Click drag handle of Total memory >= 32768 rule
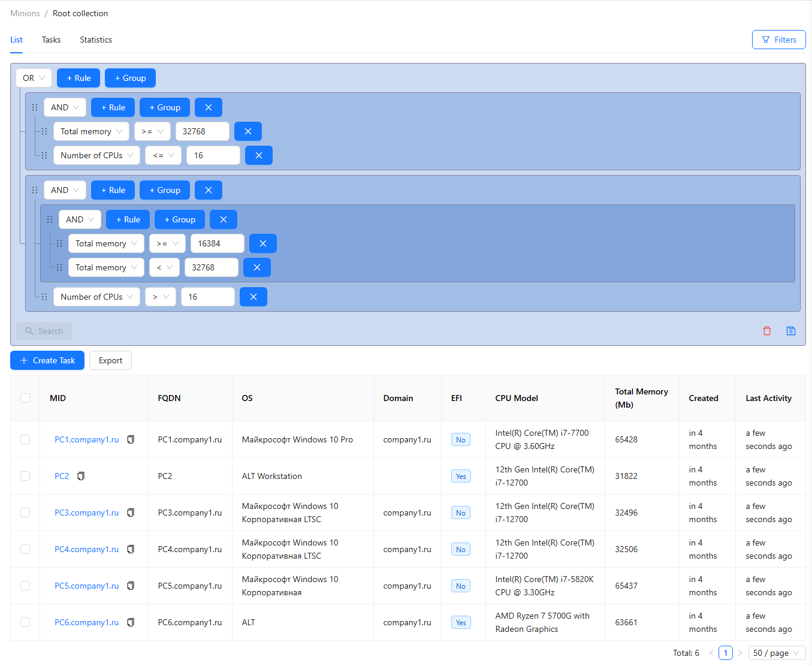 point(44,131)
